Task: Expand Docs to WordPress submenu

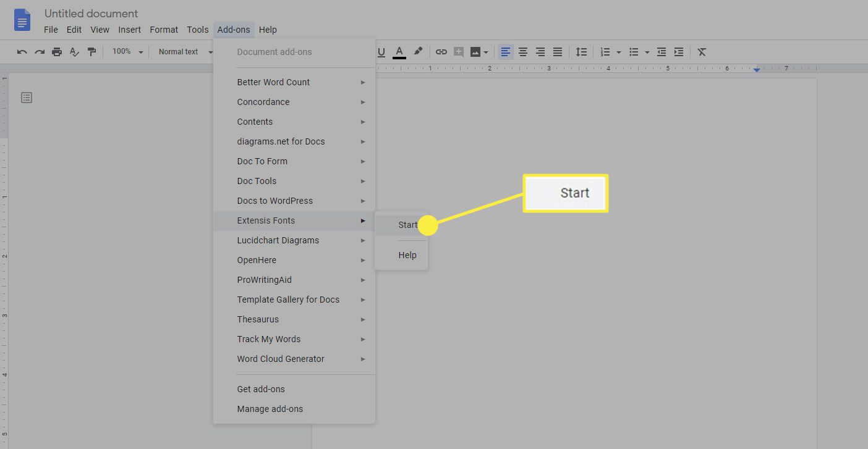Action: (294, 201)
